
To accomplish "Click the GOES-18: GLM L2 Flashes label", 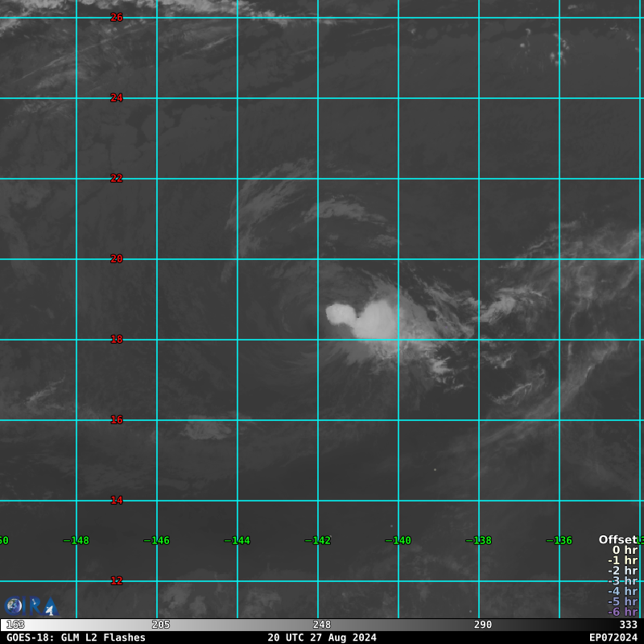I will click(76, 638).
